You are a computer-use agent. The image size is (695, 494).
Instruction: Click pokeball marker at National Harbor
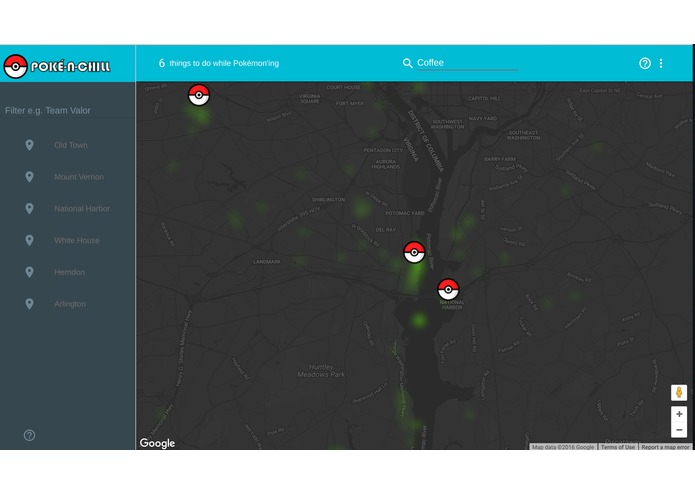click(448, 289)
